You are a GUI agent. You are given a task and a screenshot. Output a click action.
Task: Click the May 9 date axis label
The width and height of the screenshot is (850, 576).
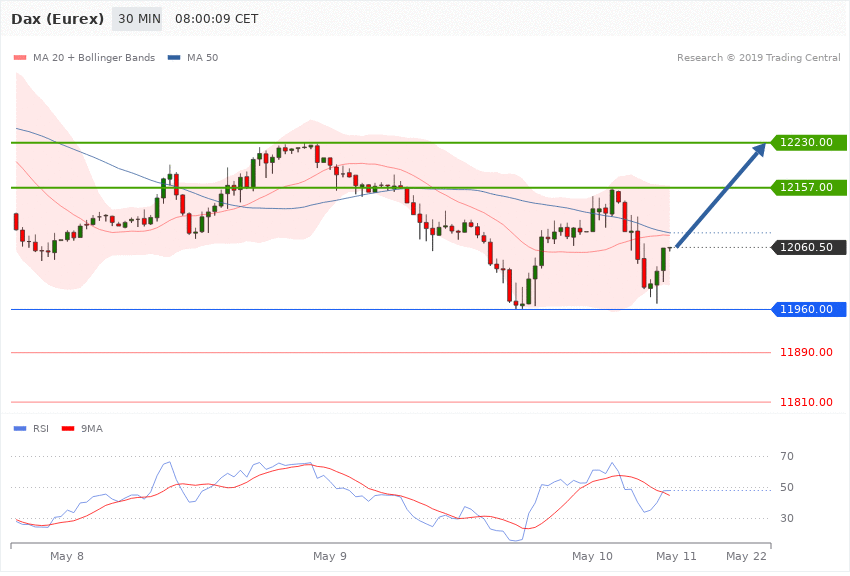pyautogui.click(x=330, y=556)
